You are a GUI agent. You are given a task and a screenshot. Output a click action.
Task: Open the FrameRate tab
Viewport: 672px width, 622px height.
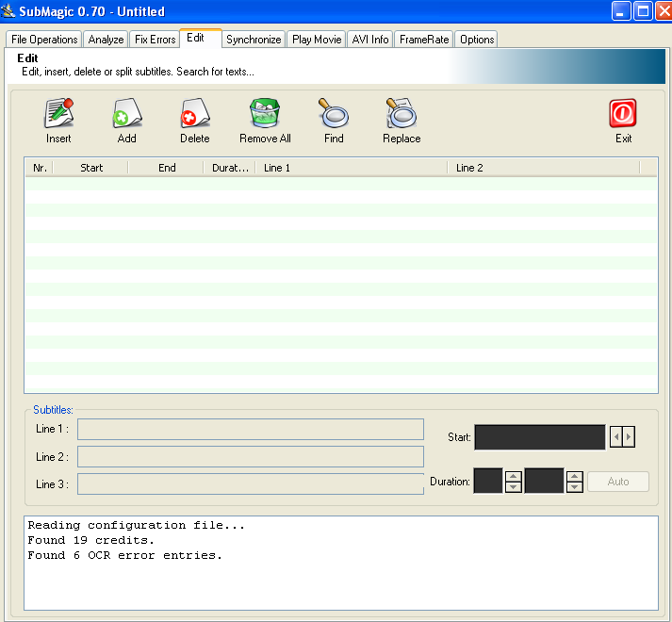(424, 40)
